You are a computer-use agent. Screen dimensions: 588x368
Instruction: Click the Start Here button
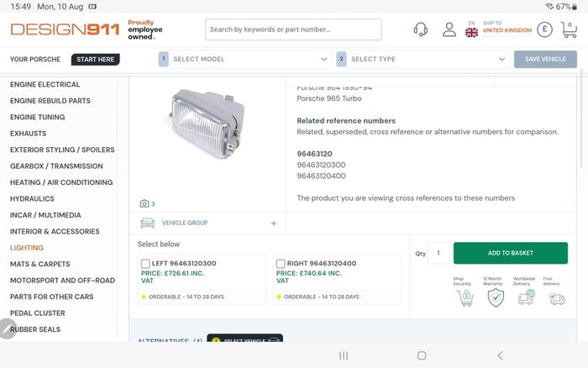[95, 60]
